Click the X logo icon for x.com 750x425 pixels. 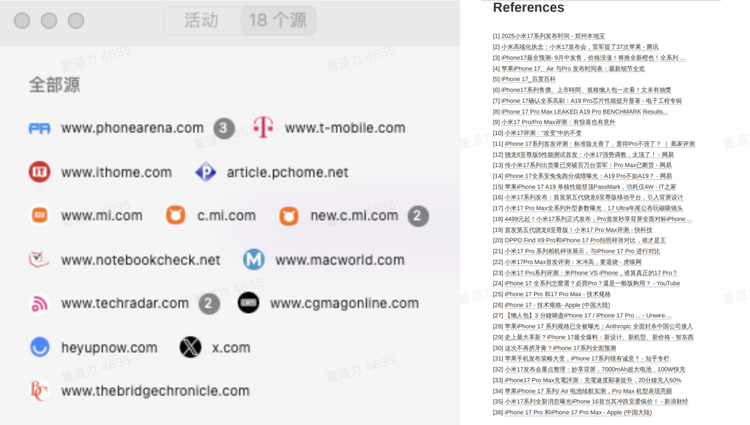click(x=190, y=348)
